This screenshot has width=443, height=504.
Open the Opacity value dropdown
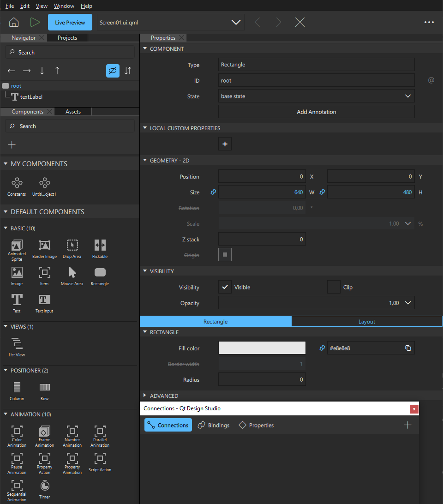tap(407, 303)
